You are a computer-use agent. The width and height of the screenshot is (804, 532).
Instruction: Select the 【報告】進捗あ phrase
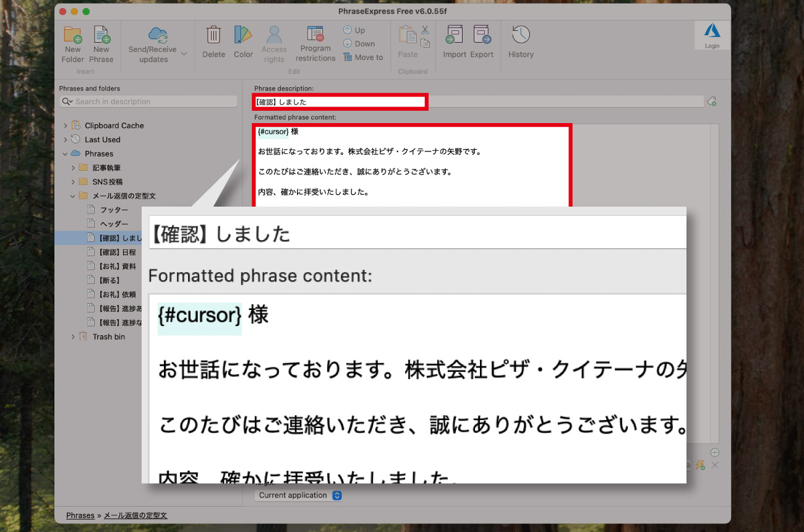120,308
